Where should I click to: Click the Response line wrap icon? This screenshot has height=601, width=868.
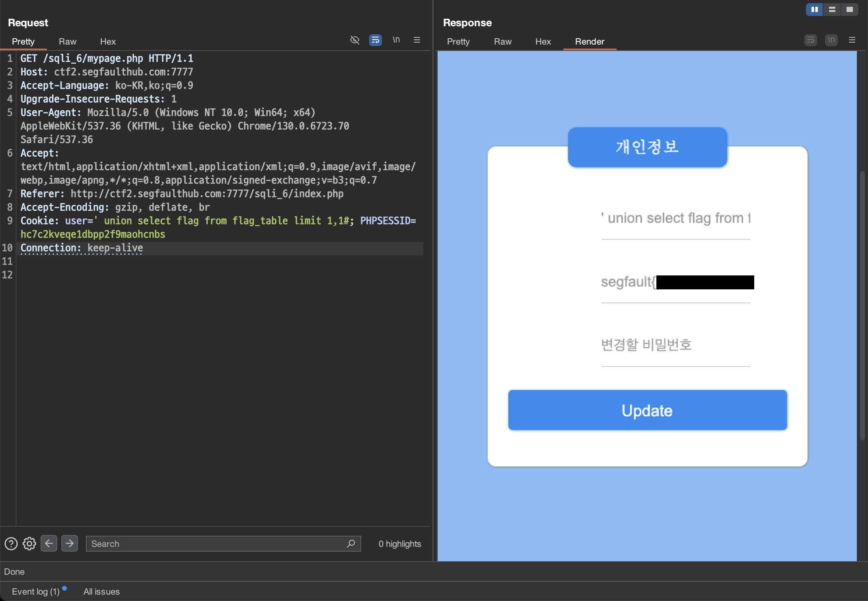pyautogui.click(x=810, y=40)
